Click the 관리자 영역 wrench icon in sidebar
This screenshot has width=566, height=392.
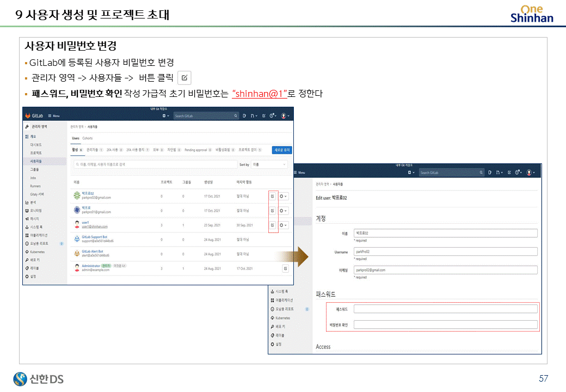[x=27, y=127]
